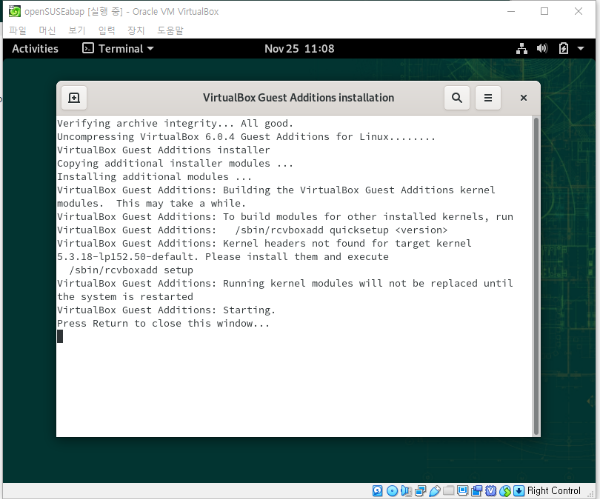
Task: Click the battery power icon in top bar
Action: (563, 49)
